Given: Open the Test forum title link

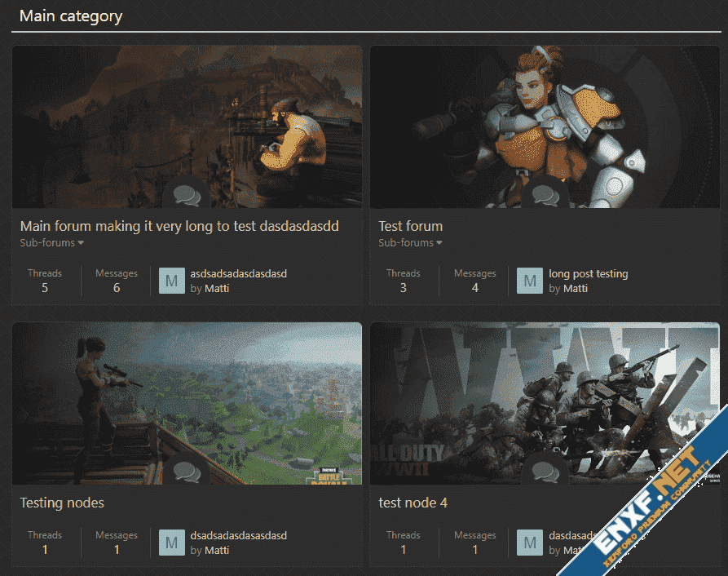Looking at the screenshot, I should [410, 226].
